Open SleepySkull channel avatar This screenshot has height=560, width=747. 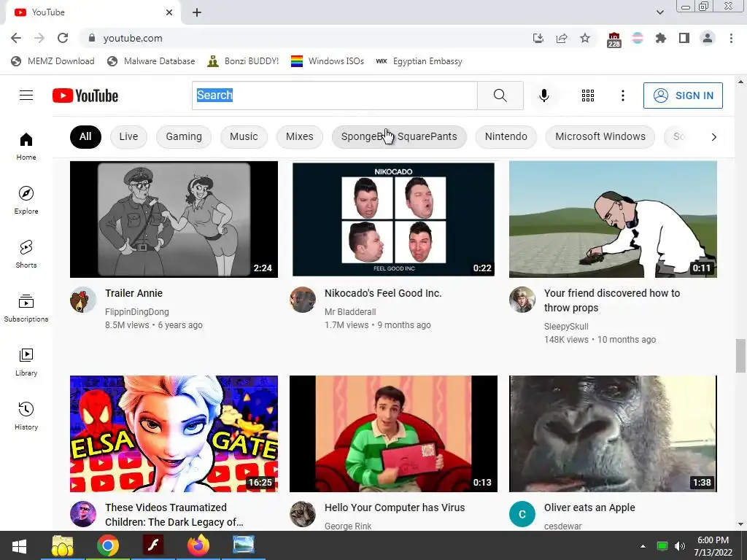point(522,300)
